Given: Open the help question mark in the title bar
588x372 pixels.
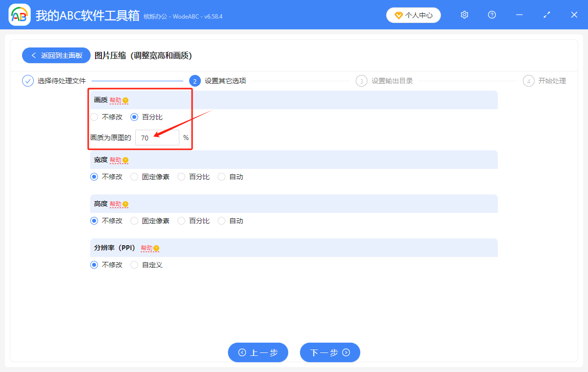Looking at the screenshot, I should click(x=491, y=15).
